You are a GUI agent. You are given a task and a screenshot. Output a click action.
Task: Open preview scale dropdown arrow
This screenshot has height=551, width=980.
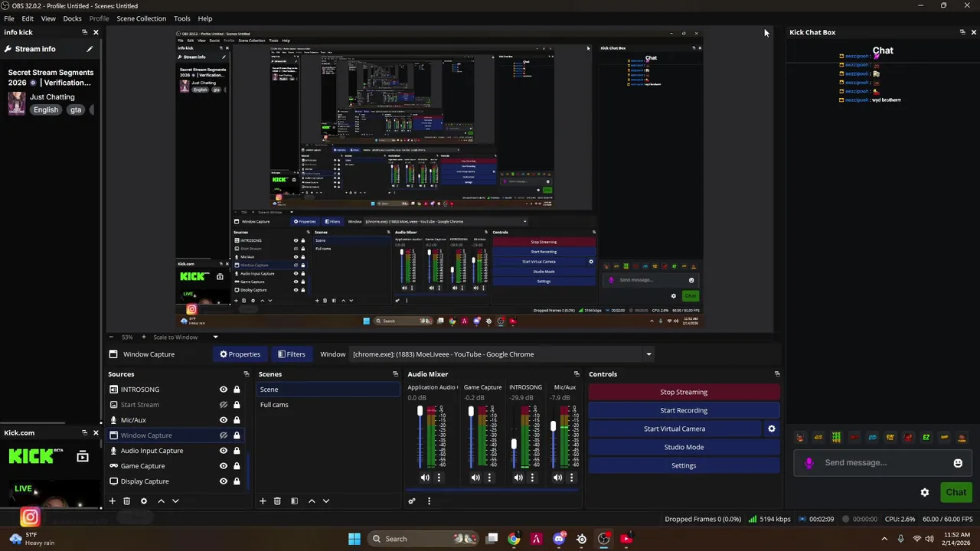[x=215, y=337]
